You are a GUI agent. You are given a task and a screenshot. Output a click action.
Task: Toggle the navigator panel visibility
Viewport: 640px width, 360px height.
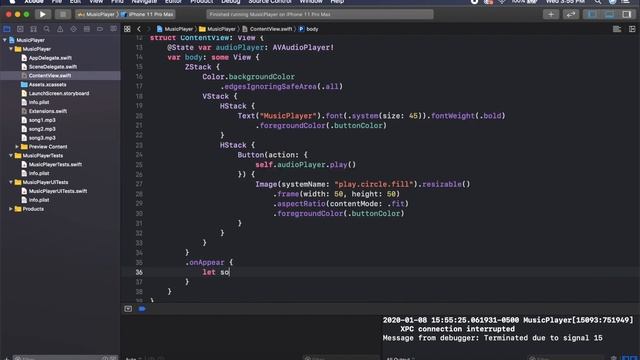tap(592, 14)
